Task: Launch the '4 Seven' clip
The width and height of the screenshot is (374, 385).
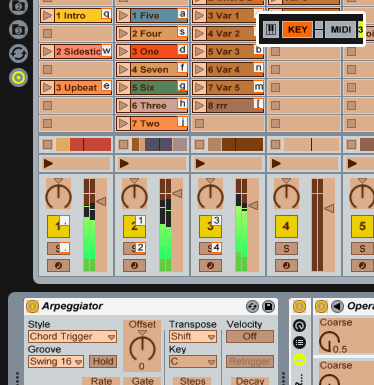Action: coord(124,69)
